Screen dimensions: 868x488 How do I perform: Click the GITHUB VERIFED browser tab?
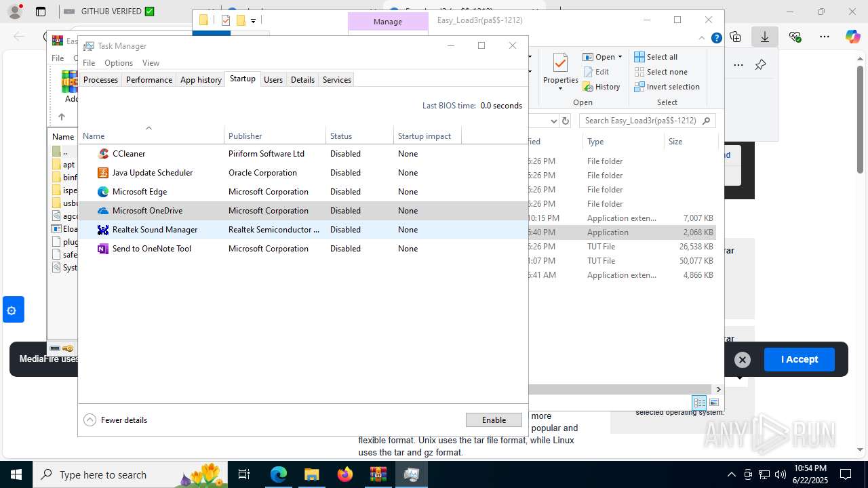point(111,12)
